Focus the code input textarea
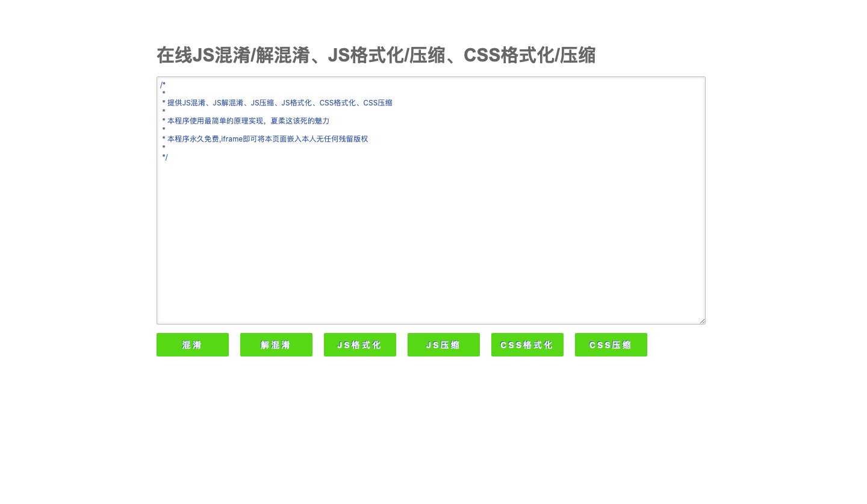The image size is (867, 504). pyautogui.click(x=431, y=201)
